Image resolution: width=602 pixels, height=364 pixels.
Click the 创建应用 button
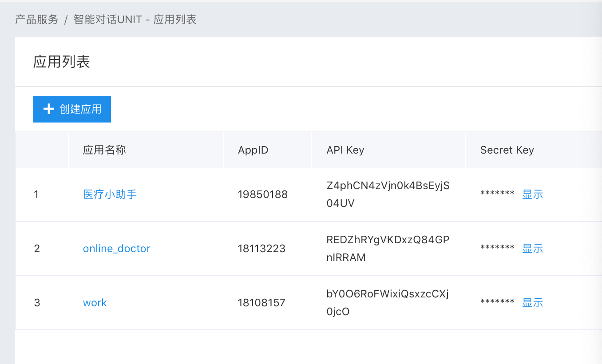click(72, 109)
